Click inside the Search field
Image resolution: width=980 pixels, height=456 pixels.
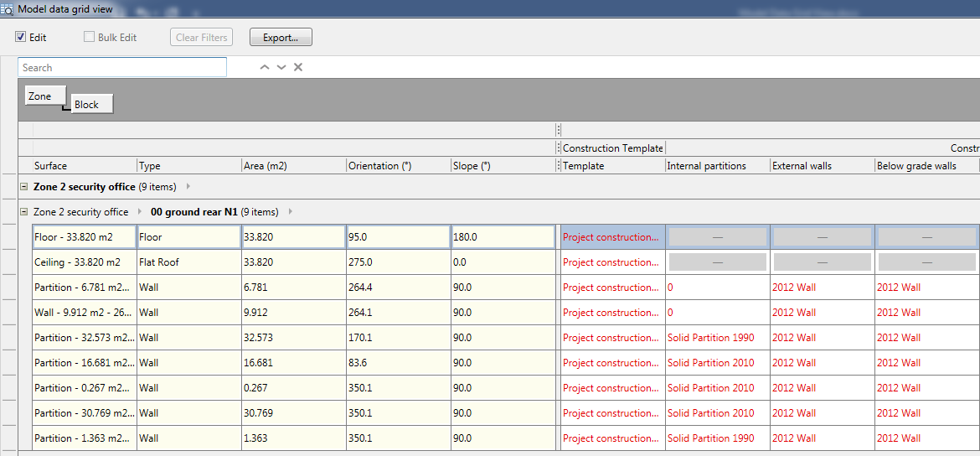pyautogui.click(x=121, y=67)
